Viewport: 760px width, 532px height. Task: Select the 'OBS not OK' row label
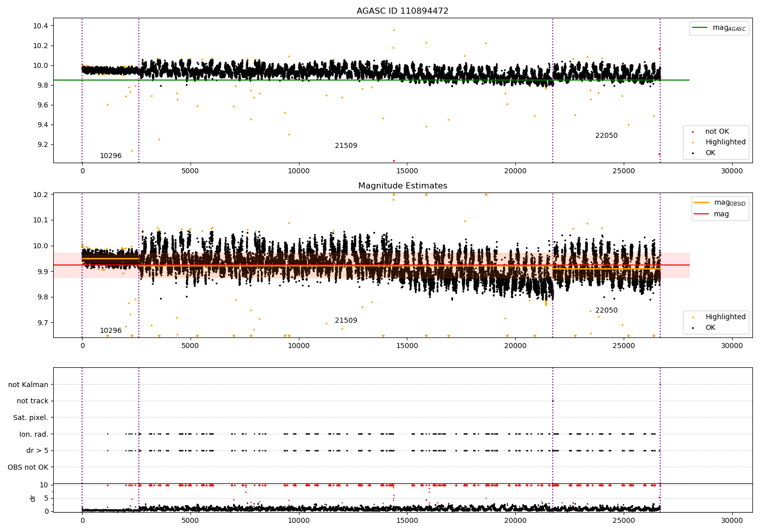[x=28, y=468]
